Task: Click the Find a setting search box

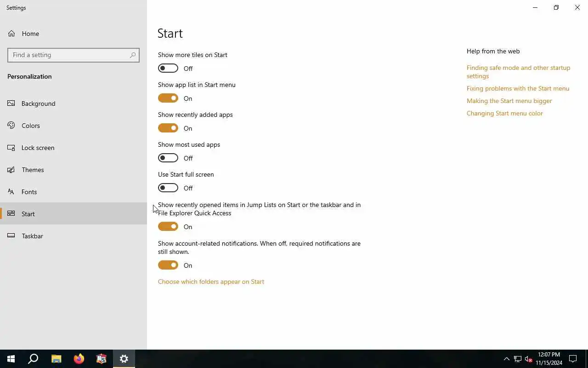Action: click(x=73, y=55)
